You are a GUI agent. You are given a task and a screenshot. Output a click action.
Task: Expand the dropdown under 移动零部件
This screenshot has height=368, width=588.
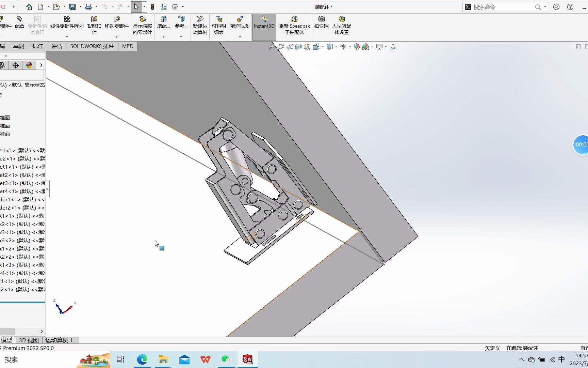click(116, 37)
